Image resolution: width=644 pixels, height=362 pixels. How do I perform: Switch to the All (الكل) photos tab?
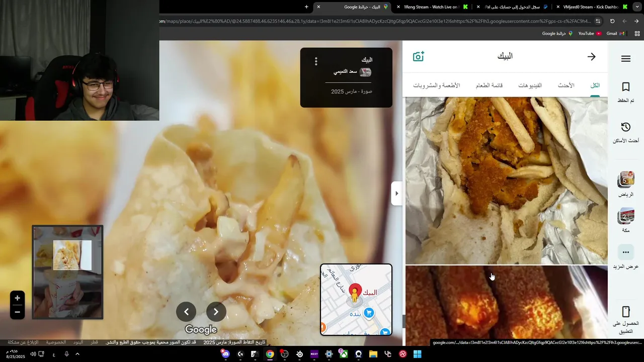595,85
